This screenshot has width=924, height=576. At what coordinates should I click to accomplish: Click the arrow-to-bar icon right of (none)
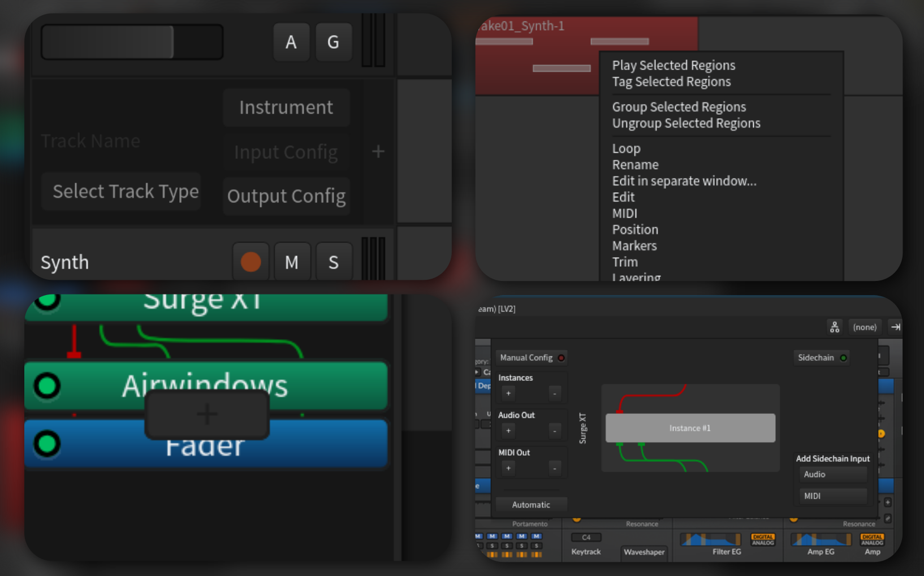click(x=896, y=327)
